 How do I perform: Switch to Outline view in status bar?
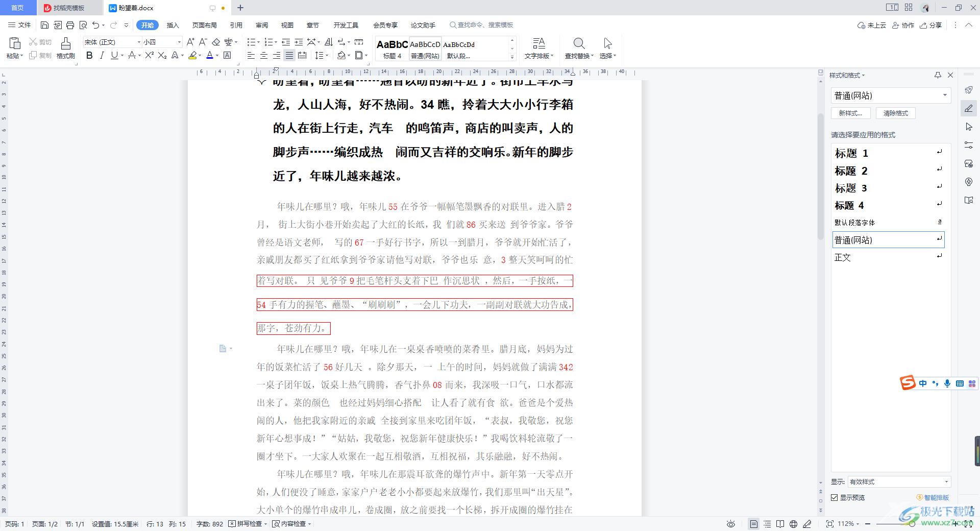point(767,524)
